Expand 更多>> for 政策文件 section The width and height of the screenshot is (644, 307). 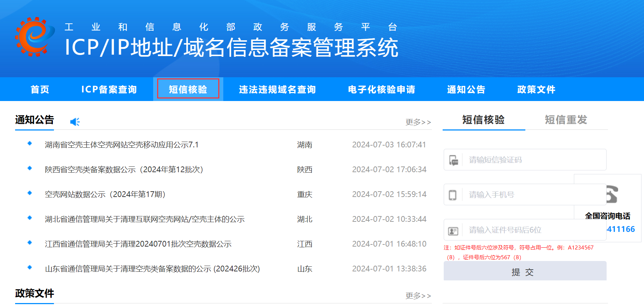click(418, 296)
